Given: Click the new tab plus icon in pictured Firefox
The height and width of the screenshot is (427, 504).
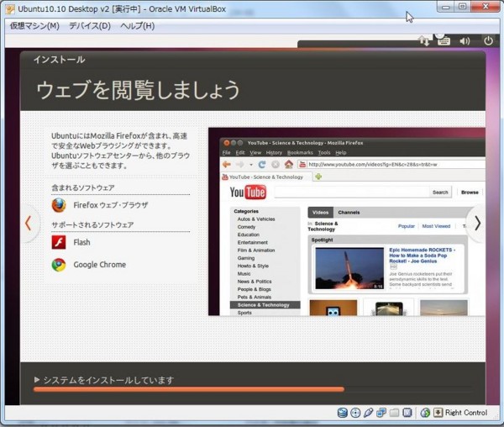Looking at the screenshot, I should pos(318,177).
